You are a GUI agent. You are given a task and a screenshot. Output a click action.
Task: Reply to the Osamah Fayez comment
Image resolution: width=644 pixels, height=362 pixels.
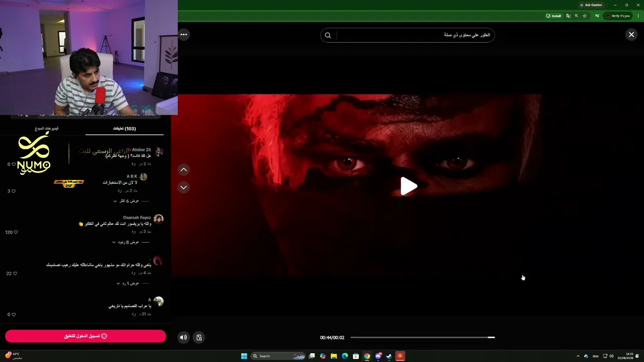click(x=133, y=231)
